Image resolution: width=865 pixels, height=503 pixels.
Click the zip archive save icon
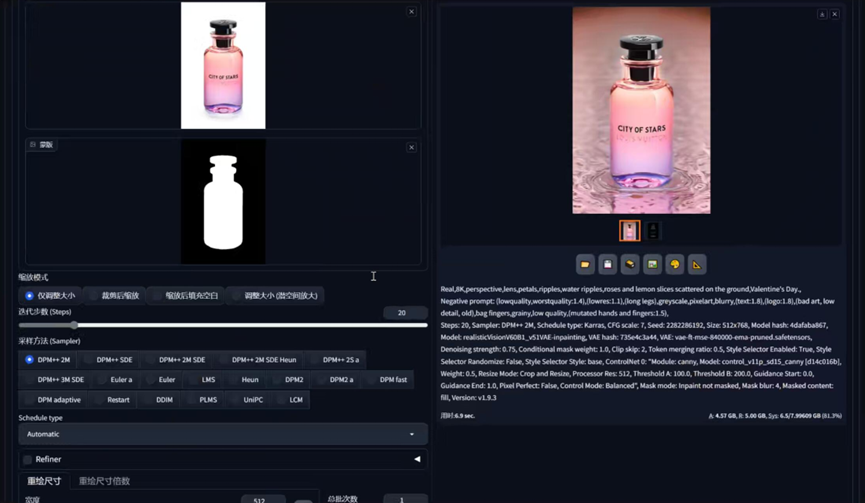pos(630,264)
